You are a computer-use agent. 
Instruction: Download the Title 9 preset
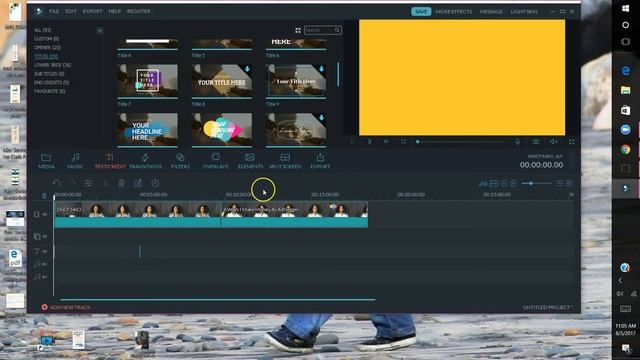(321, 69)
